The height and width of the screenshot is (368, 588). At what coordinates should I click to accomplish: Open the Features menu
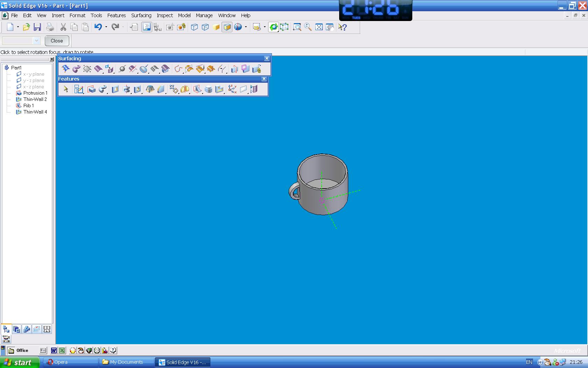pyautogui.click(x=117, y=15)
